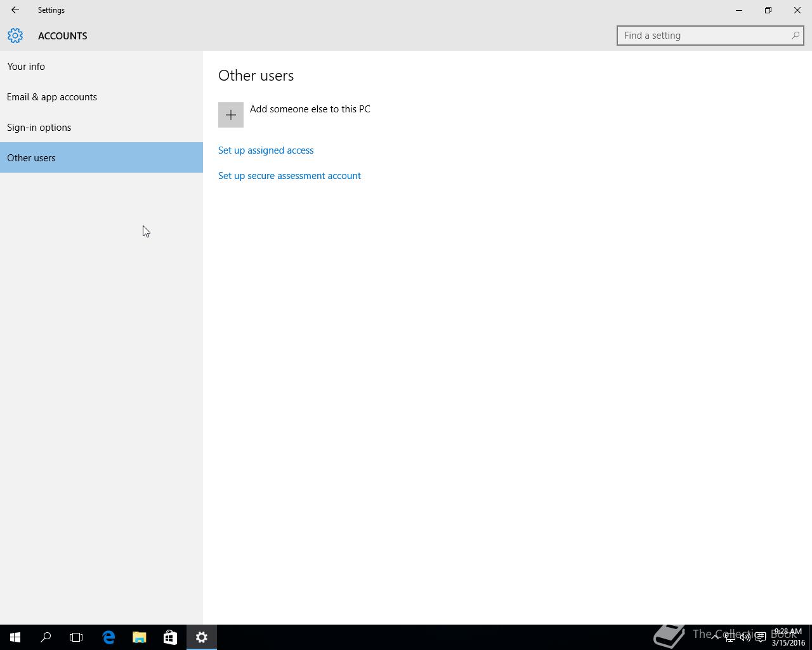Open the volume control in the tray
This screenshot has height=650, width=812.
tap(745, 637)
